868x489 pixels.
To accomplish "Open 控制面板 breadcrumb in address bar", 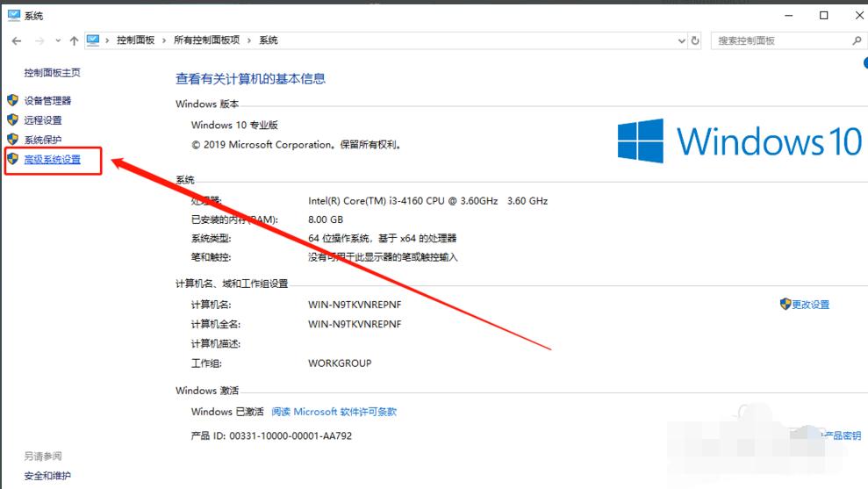I will [136, 40].
